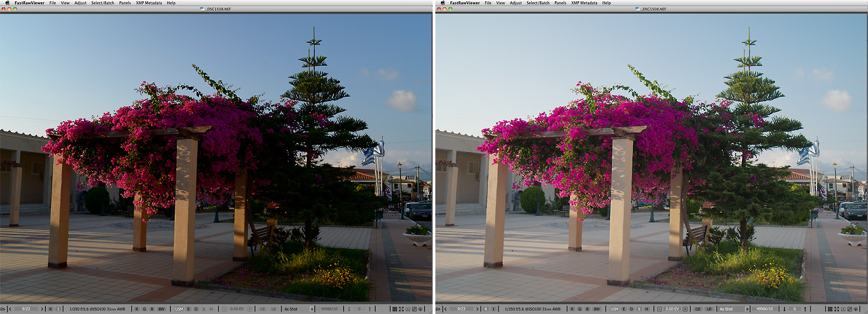
Task: Go to next image in the left window
Action: click(42, 308)
